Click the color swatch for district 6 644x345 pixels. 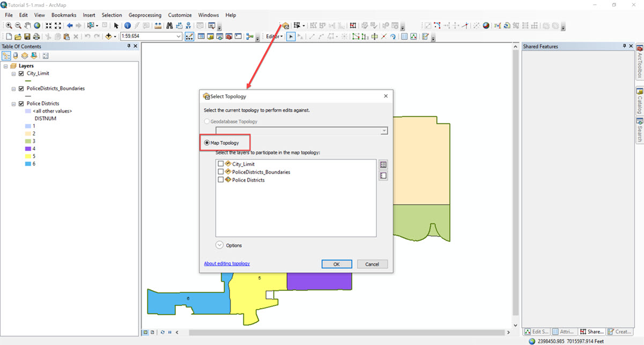(x=28, y=163)
